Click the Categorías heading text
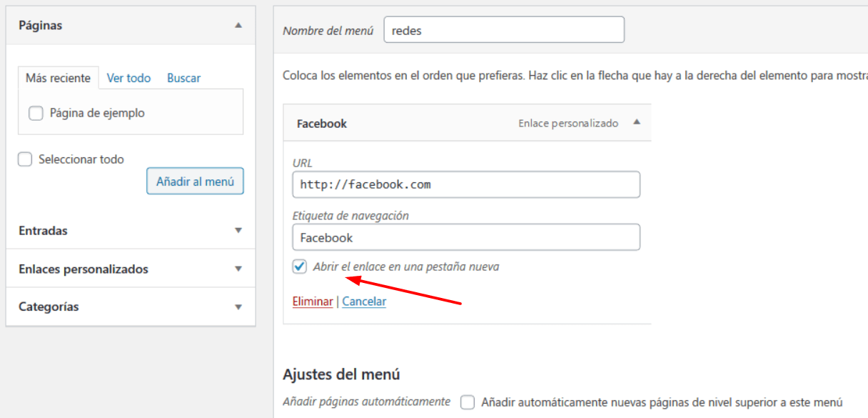The height and width of the screenshot is (418, 868). [x=49, y=307]
